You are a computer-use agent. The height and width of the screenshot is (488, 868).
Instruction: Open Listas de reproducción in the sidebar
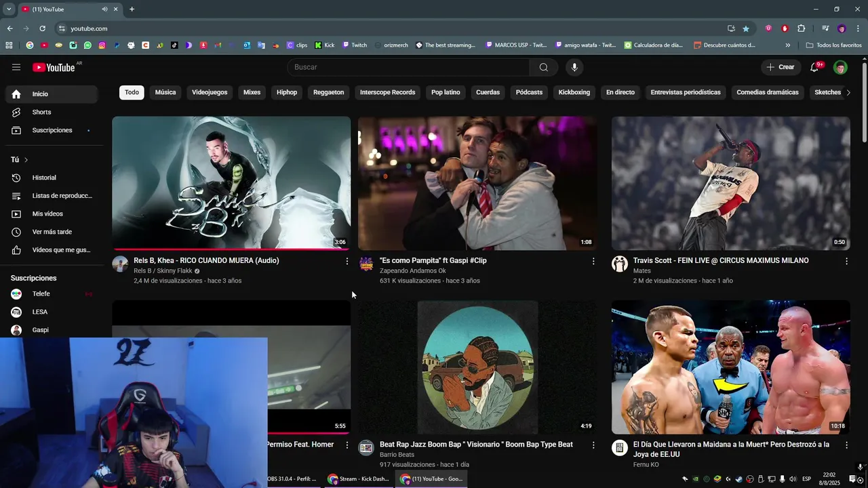click(x=52, y=196)
